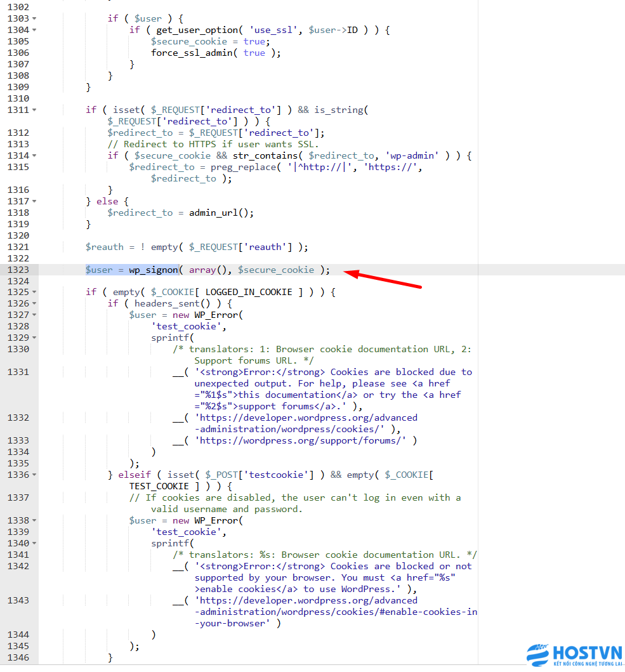Click line number 1323 in the gutter
Viewport: 625px width, 672px height.
18,270
